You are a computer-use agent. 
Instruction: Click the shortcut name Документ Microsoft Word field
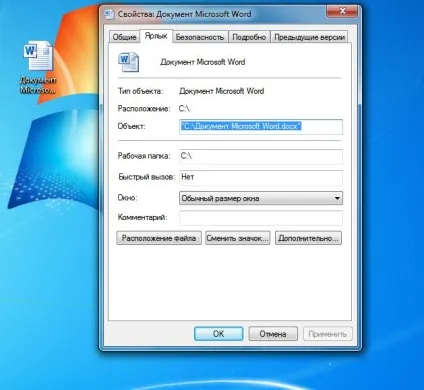pyautogui.click(x=203, y=62)
